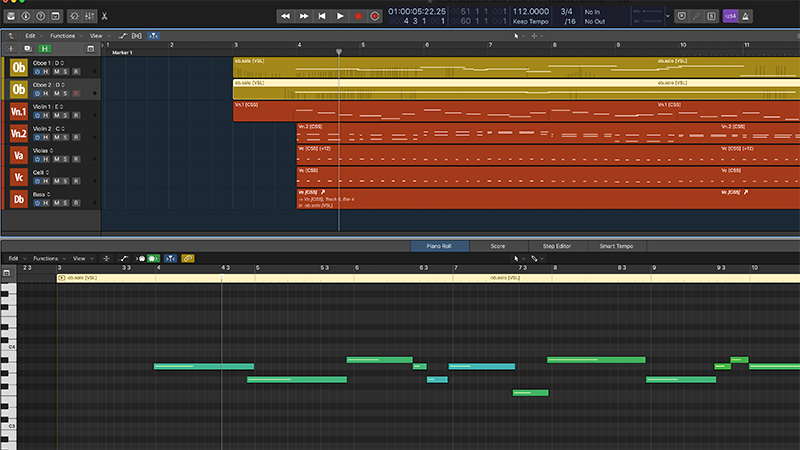800x450 pixels.
Task: Select the Violin 2 track icon
Action: tap(18, 133)
